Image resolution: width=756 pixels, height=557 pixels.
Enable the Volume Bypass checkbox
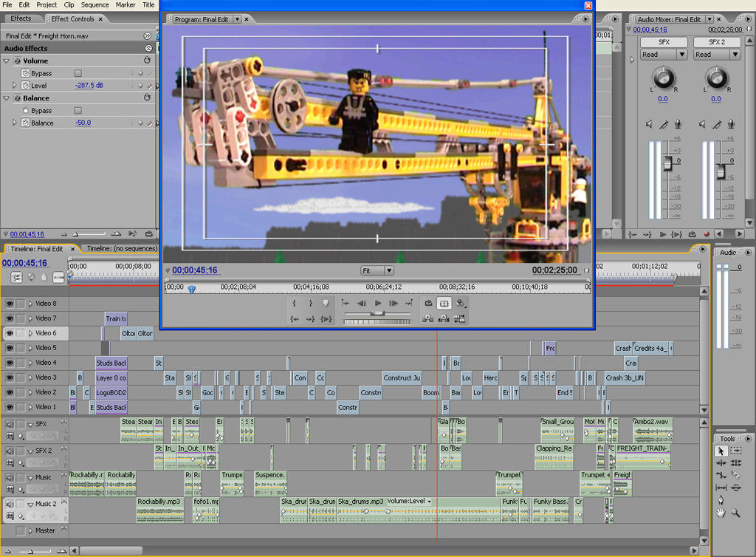[78, 73]
